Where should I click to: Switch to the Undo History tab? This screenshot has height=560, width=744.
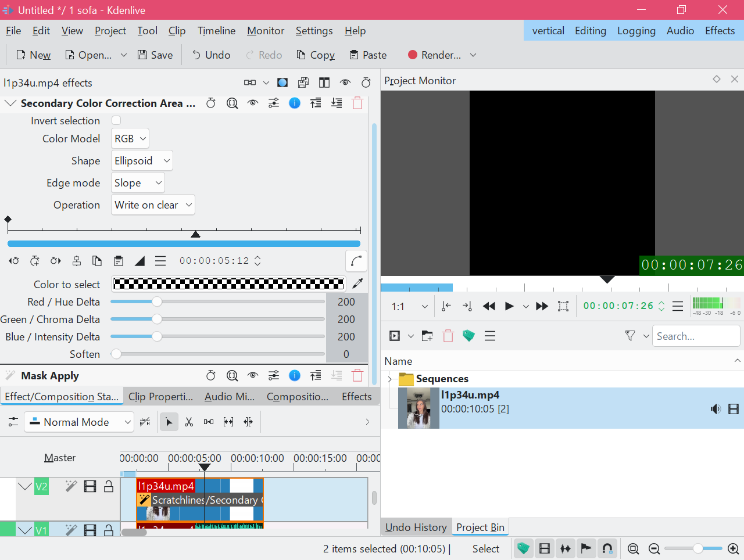click(x=416, y=527)
